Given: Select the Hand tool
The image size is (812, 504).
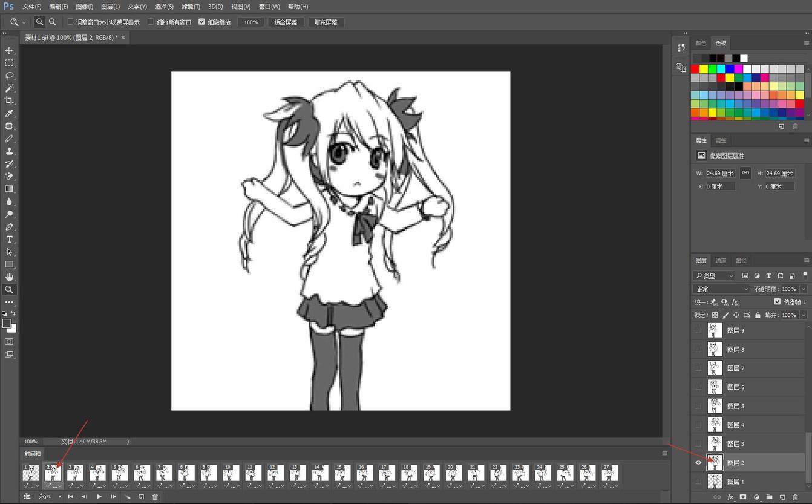Looking at the screenshot, I should (9, 277).
